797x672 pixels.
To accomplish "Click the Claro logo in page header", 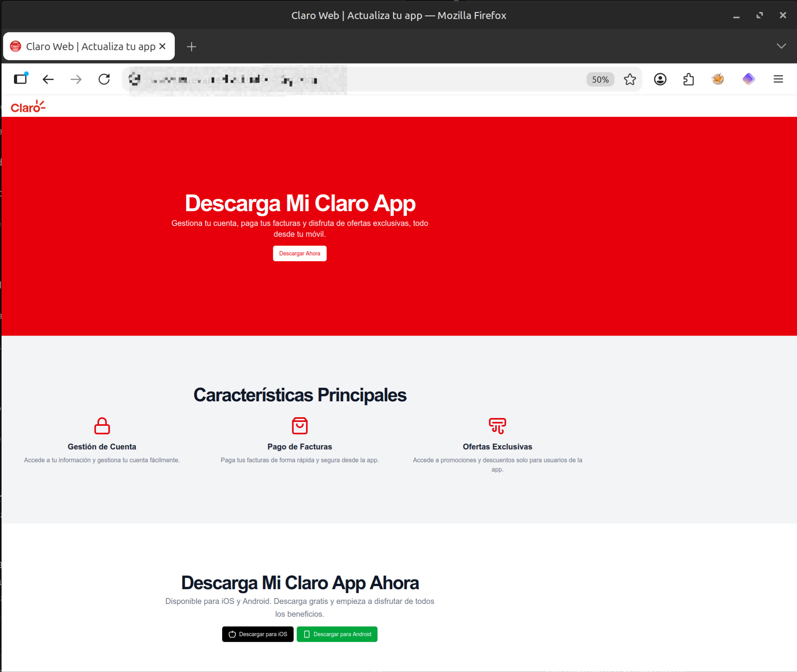I will 28,107.
